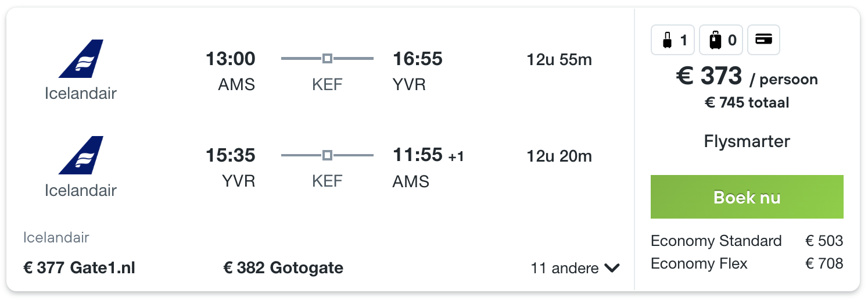Open the 11 andere providers list
Screen dimensions: 868x300
tap(575, 268)
